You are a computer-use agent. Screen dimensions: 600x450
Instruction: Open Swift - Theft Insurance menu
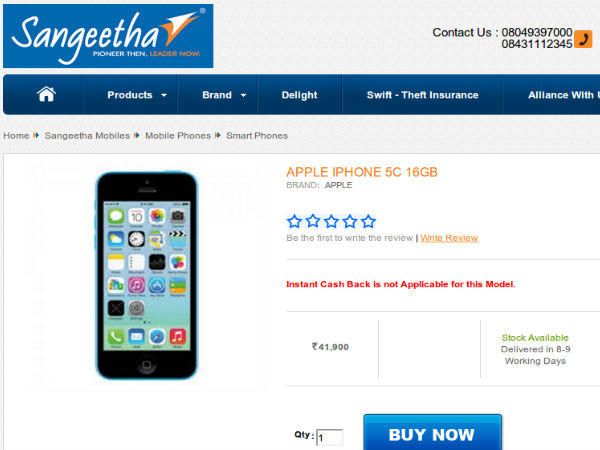click(422, 95)
